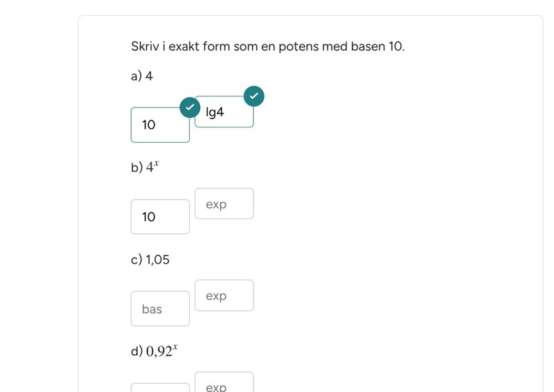Click the 'd) 0,92^x' question label

[154, 351]
